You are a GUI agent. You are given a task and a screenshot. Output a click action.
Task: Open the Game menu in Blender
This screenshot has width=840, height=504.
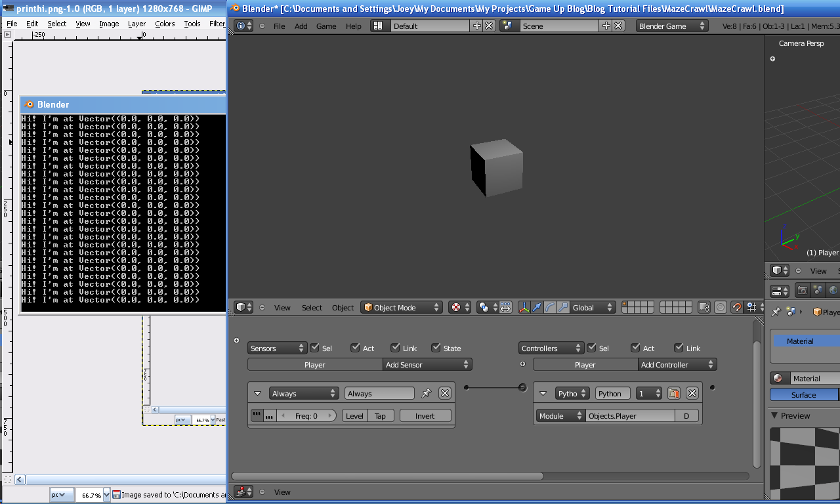pos(326,26)
